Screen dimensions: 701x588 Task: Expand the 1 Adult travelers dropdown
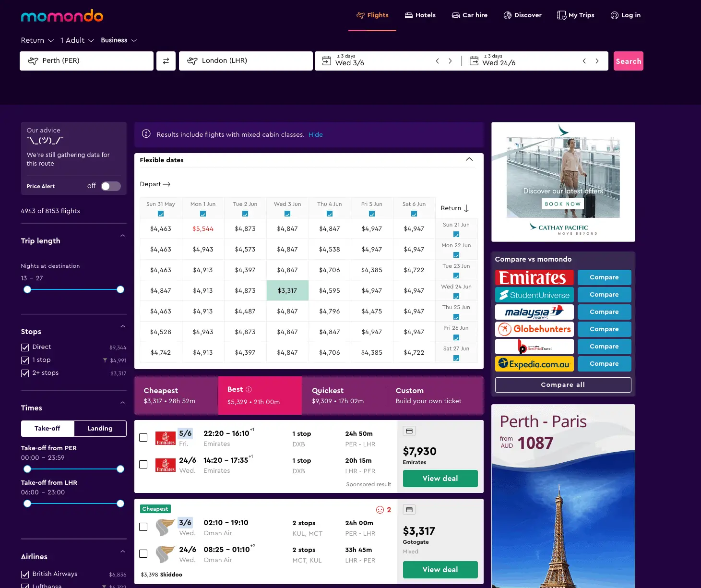(x=76, y=40)
